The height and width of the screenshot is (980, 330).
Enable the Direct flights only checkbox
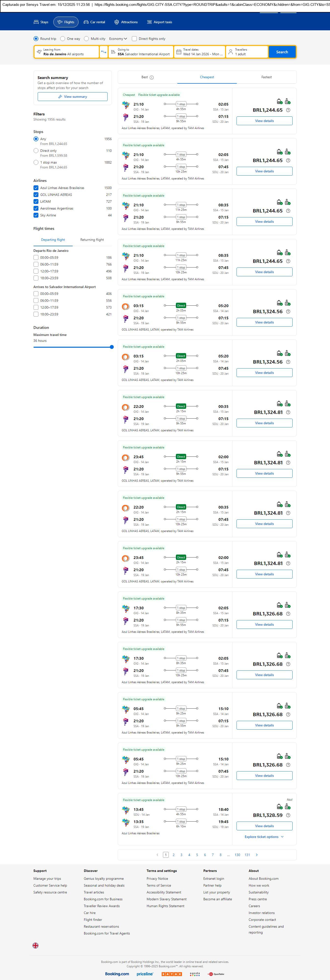point(134,38)
